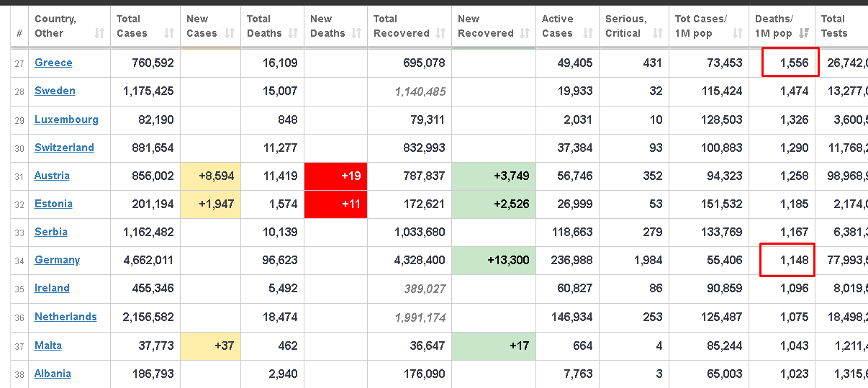This screenshot has height=388, width=868.
Task: Click sort arrows icon in Country column
Action: coord(99,33)
